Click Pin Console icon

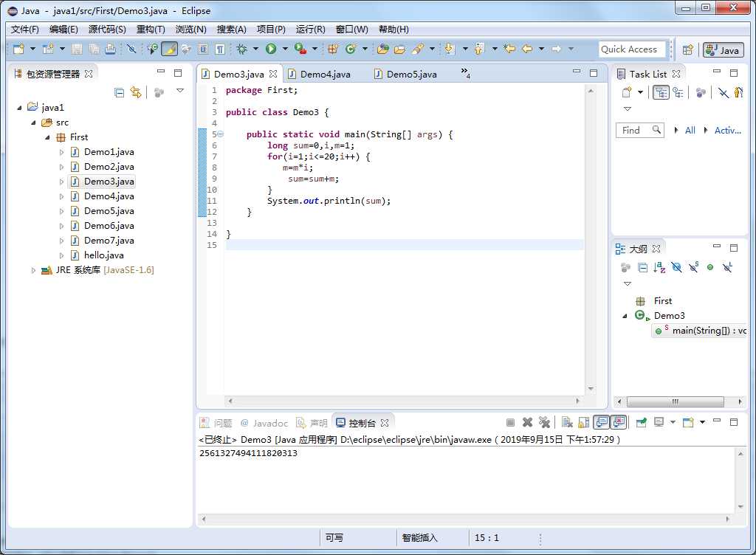[642, 422]
